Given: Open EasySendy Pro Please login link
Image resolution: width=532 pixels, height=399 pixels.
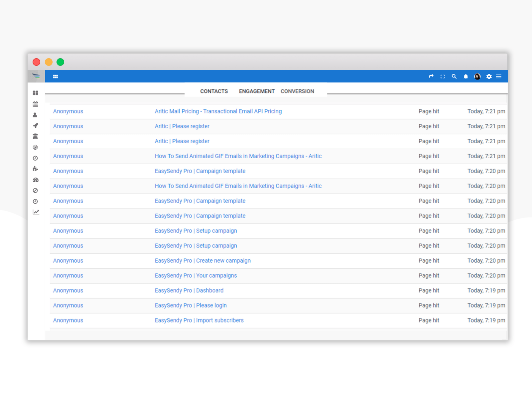Looking at the screenshot, I should 191,306.
